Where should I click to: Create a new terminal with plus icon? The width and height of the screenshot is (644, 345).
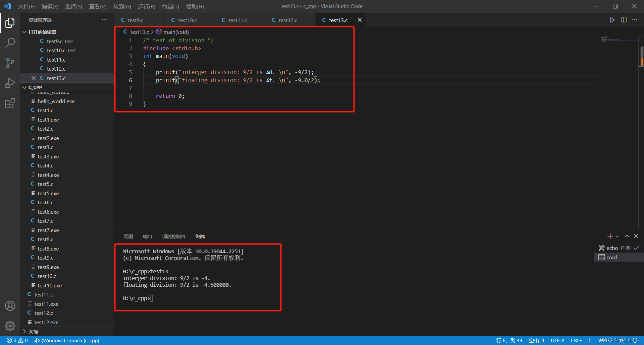click(x=610, y=236)
